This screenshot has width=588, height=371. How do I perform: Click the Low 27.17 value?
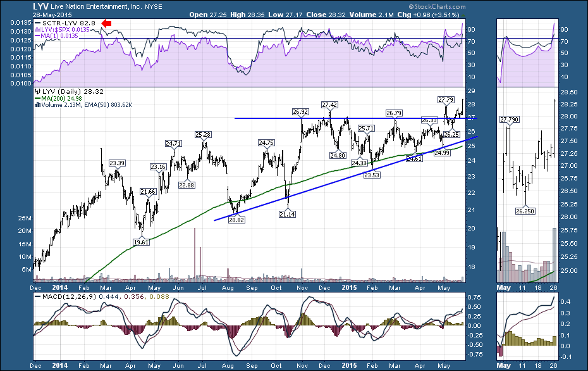coord(285,15)
